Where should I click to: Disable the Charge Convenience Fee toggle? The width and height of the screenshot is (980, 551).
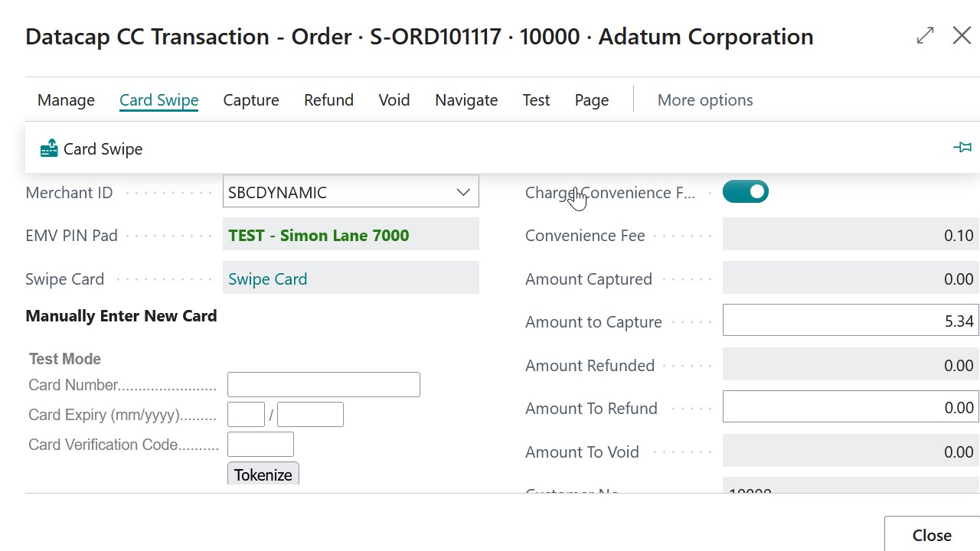745,191
